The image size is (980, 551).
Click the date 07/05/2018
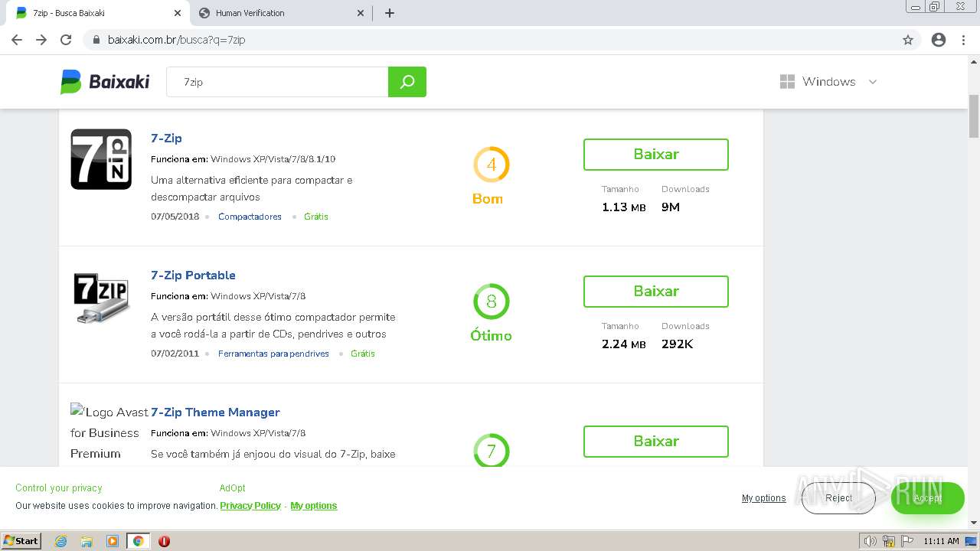pyautogui.click(x=175, y=217)
